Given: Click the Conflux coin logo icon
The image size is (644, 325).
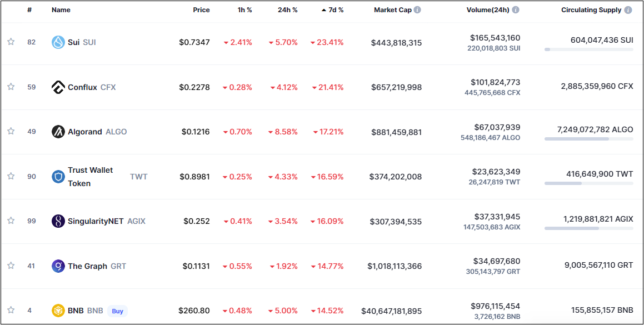Looking at the screenshot, I should (x=58, y=87).
